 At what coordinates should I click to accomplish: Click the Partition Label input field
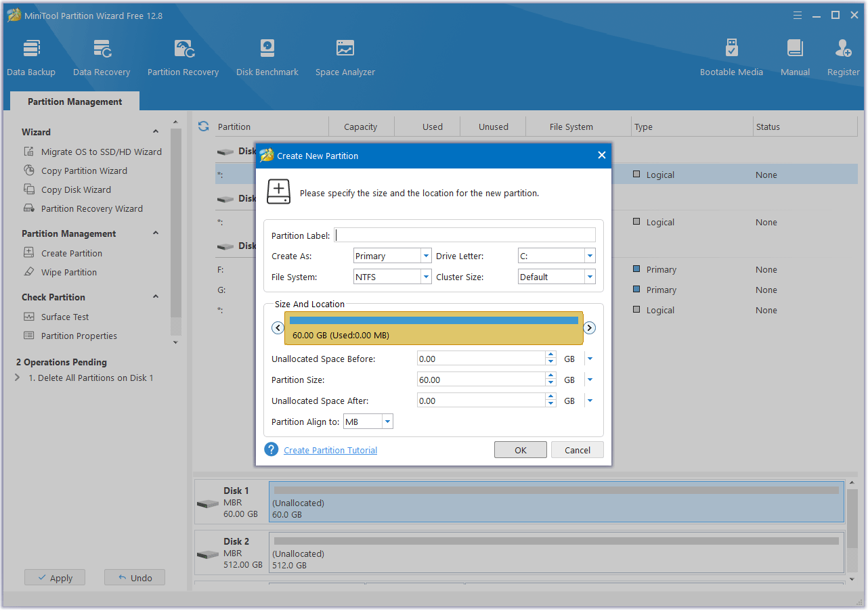465,235
